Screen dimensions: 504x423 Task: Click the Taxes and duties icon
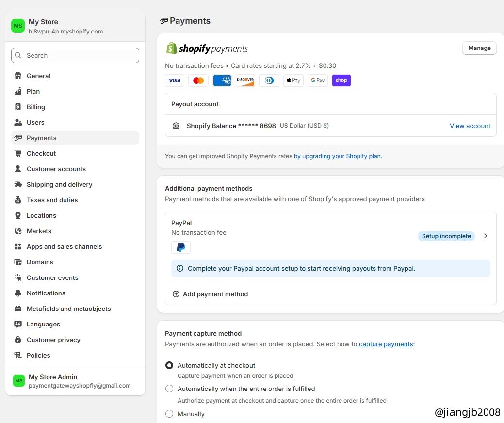[18, 200]
